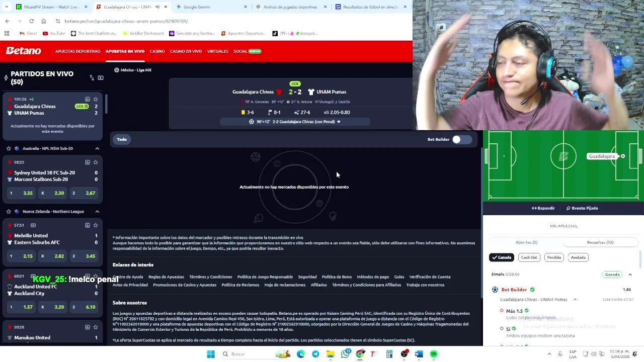Screen dimensions: 644x362
Task: Open the Virtuales section
Action: 217,51
